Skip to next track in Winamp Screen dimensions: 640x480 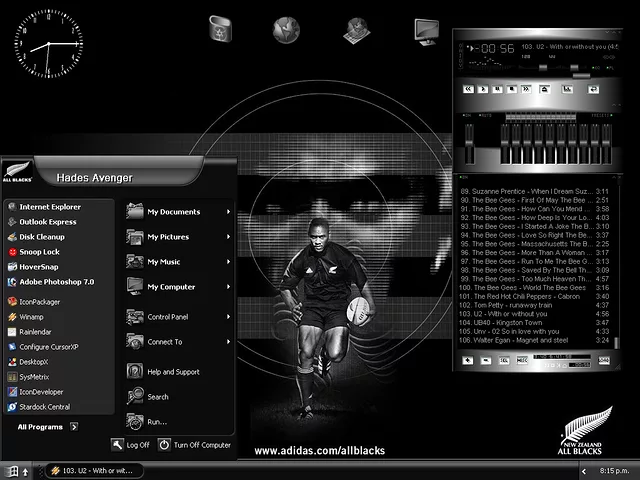coord(526,89)
